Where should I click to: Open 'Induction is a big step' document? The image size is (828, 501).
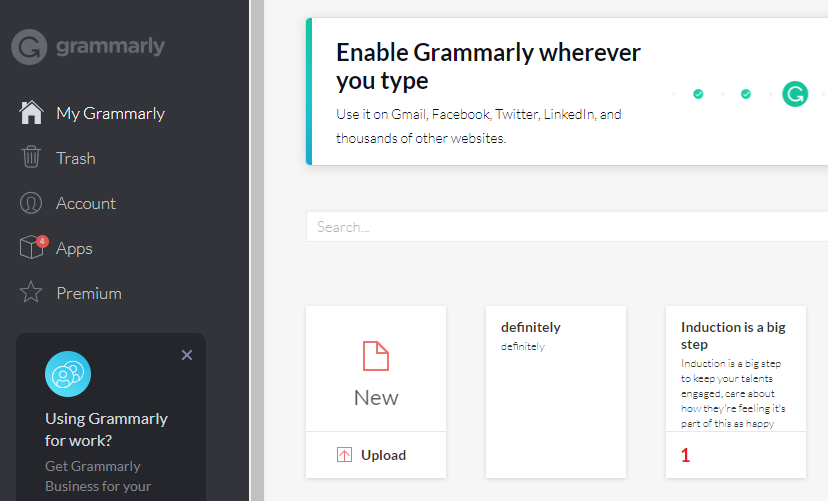[x=736, y=392]
